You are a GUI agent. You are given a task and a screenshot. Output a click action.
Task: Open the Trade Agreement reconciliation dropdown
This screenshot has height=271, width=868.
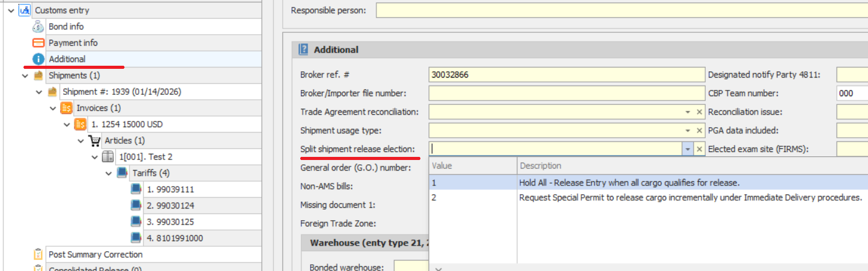[x=687, y=112]
